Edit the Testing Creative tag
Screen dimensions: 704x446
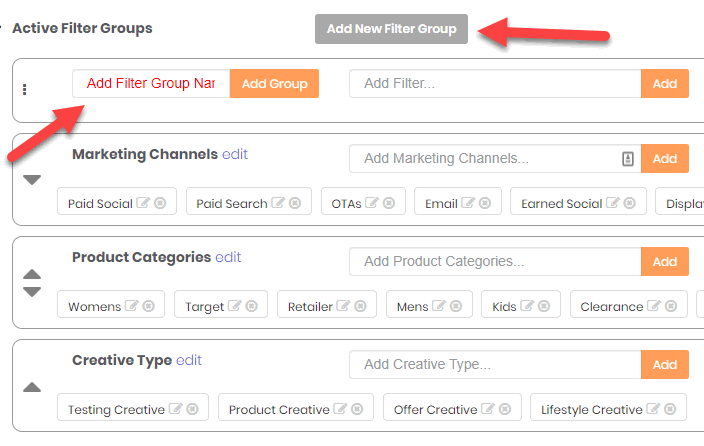pos(175,409)
